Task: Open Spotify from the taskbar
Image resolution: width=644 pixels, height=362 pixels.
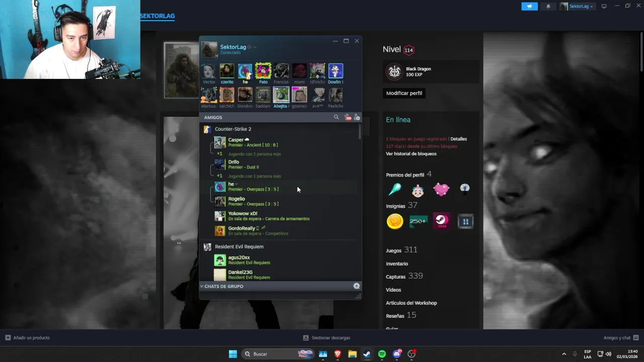Action: (x=382, y=354)
